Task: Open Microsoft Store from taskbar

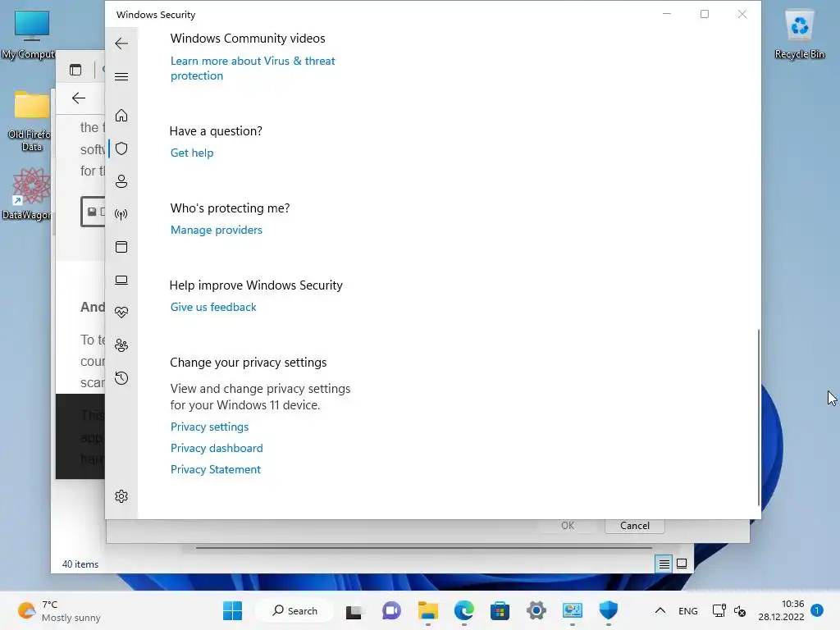Action: point(500,610)
